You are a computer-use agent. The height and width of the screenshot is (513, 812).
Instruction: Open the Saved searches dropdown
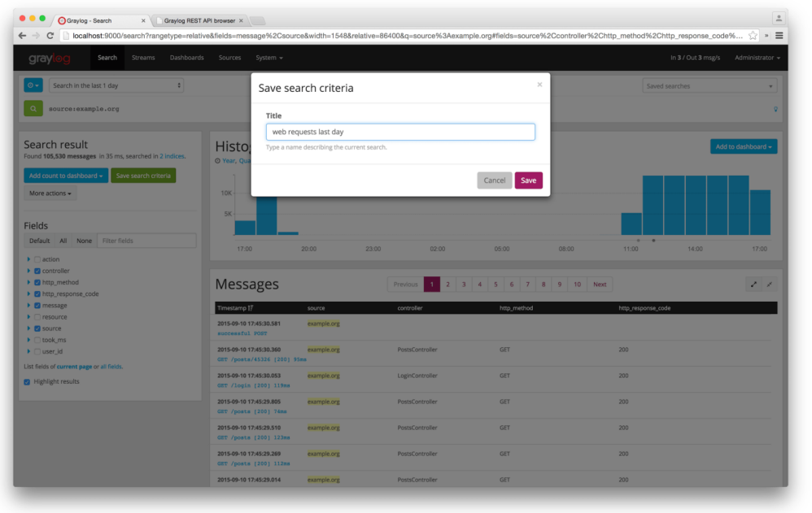point(709,86)
